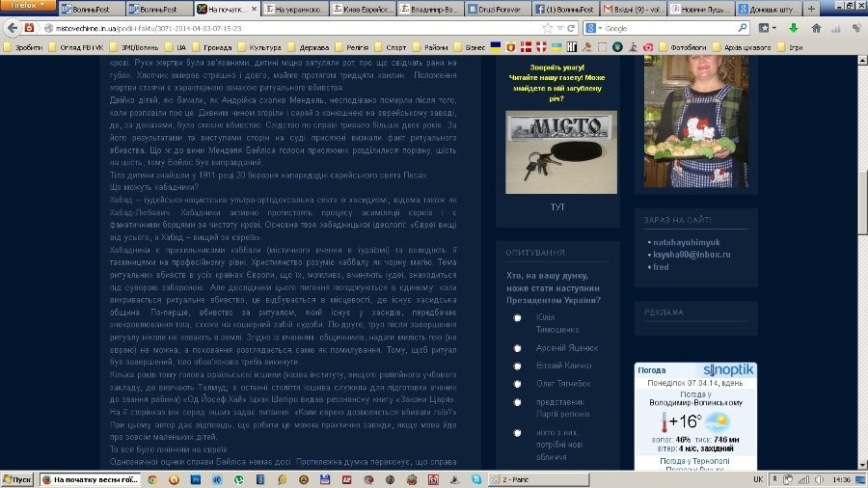Click the vertical page scrollbar down arrow
The height and width of the screenshot is (488, 868).
coord(861,463)
